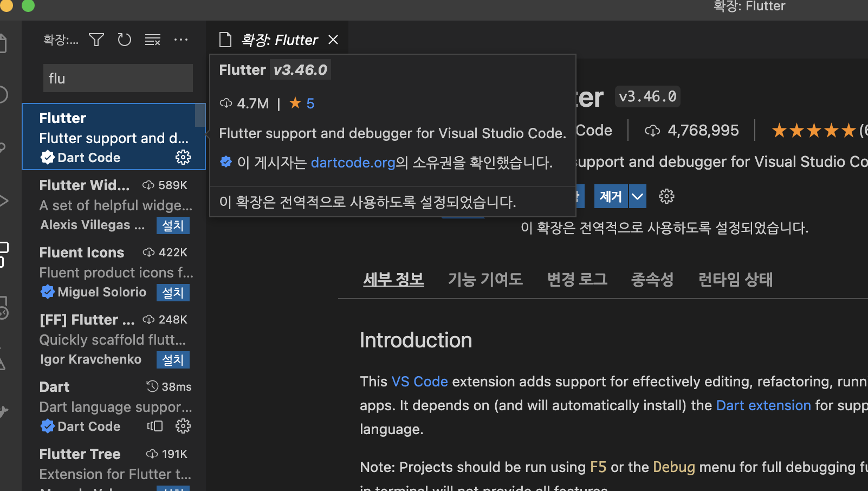The width and height of the screenshot is (868, 491).
Task: Install the Igor Kravchenko extension
Action: 173,360
